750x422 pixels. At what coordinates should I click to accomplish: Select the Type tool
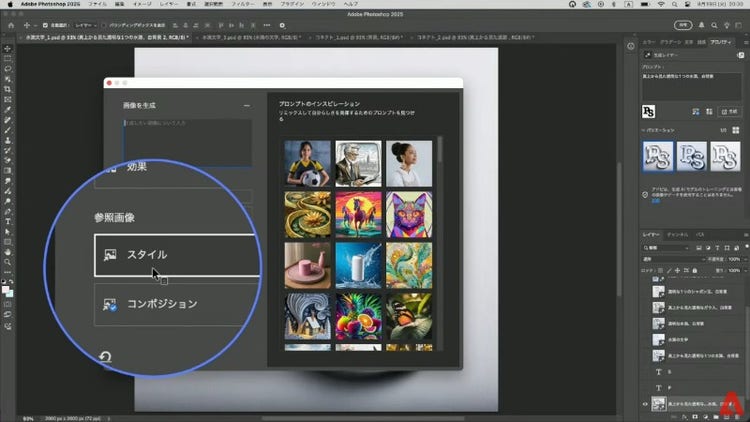point(8,222)
